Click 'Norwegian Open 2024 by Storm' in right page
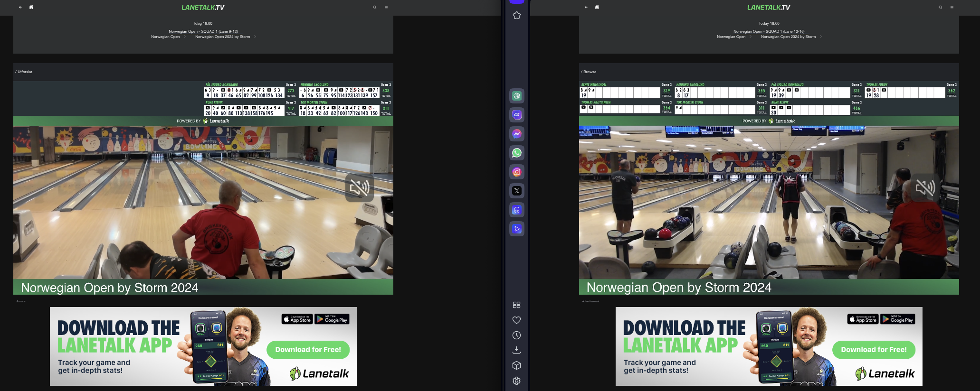 pyautogui.click(x=789, y=37)
